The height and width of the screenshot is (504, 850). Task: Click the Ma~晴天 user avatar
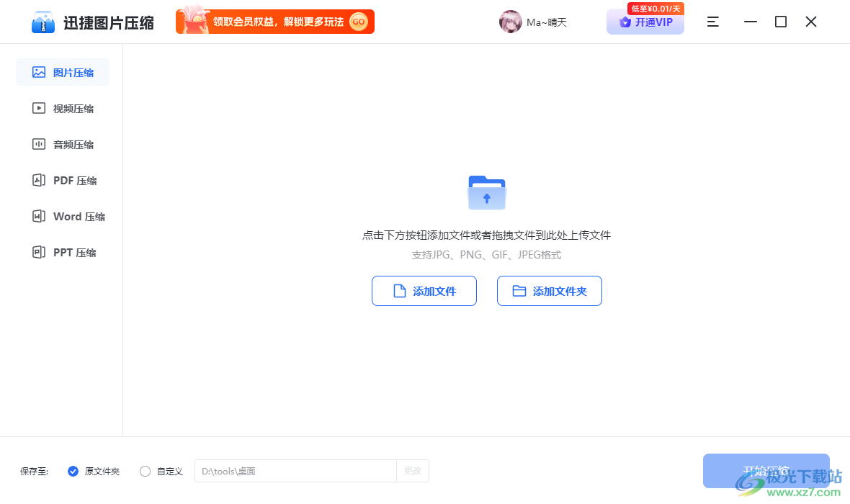[x=511, y=22]
